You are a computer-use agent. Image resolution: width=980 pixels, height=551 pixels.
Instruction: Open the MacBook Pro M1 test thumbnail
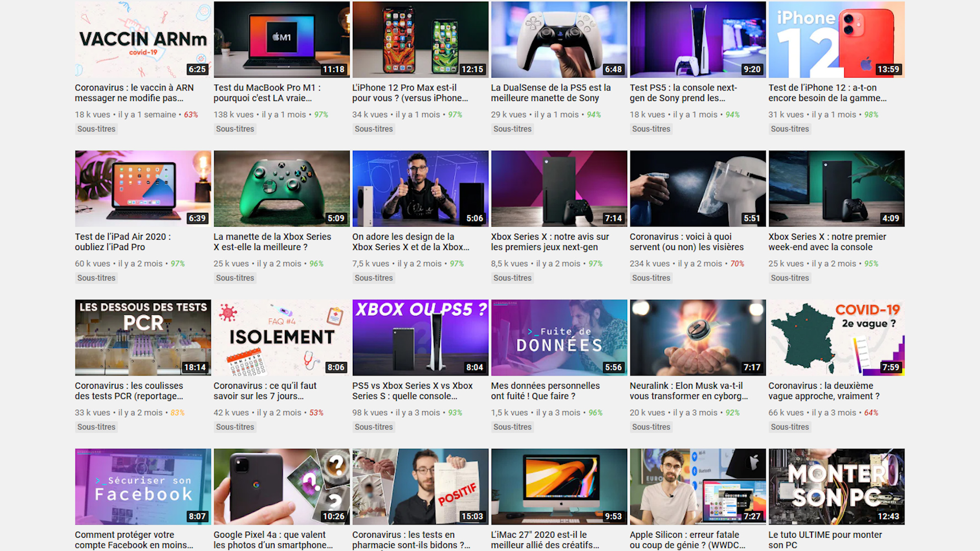click(282, 39)
